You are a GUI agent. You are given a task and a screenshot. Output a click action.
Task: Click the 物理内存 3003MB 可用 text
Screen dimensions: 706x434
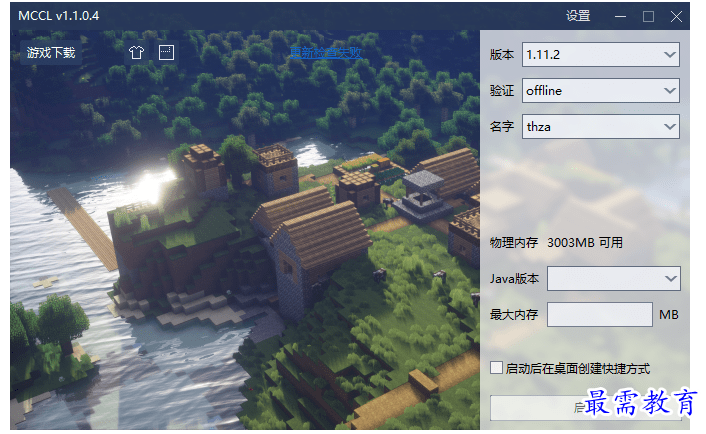coord(557,243)
